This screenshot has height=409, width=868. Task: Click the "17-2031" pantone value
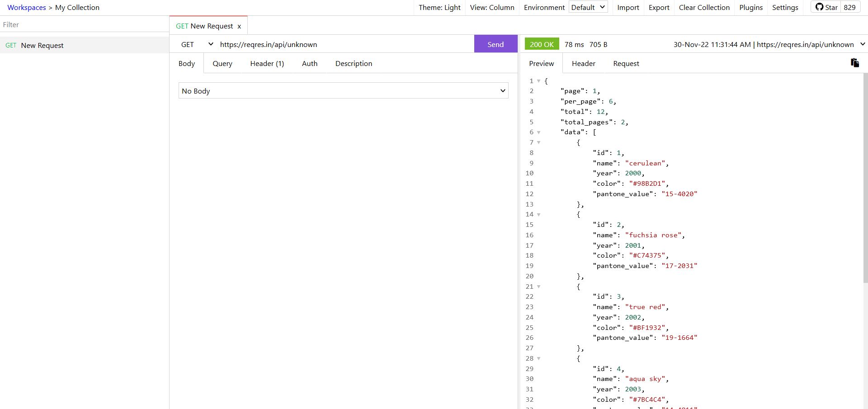[679, 266]
